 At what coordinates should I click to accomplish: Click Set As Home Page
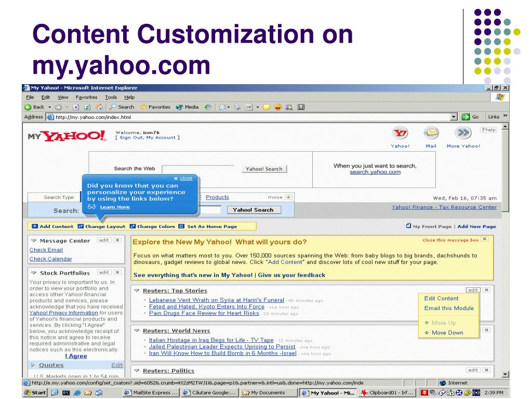click(x=208, y=227)
